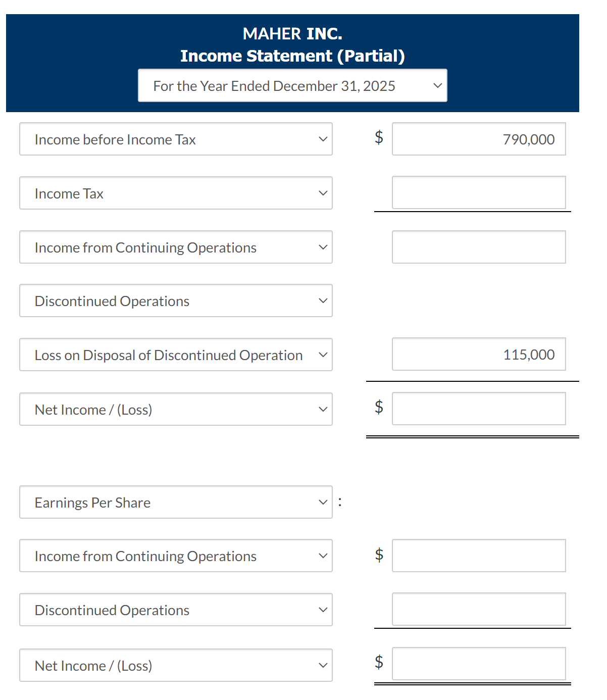Open the bottom Net Income / (Loss) dropdown

pyautogui.click(x=323, y=665)
